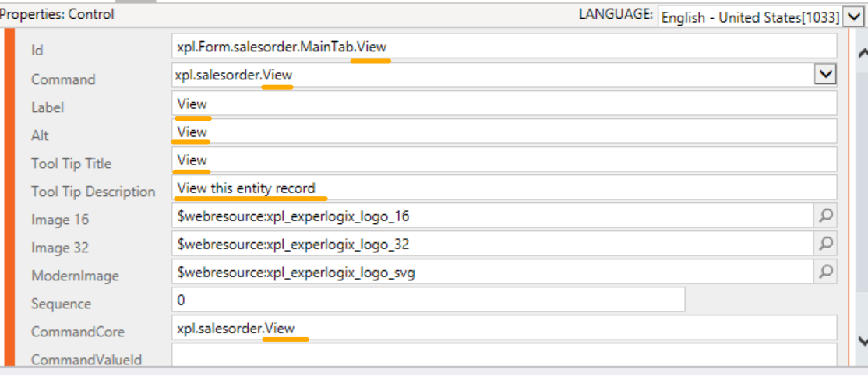Browse web resources for ModernImage
Screen dimensions: 868x380
(x=825, y=272)
